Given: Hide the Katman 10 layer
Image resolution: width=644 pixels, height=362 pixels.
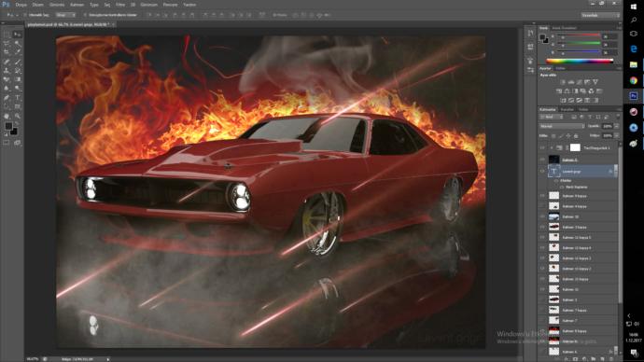Looking at the screenshot, I should click(x=542, y=216).
